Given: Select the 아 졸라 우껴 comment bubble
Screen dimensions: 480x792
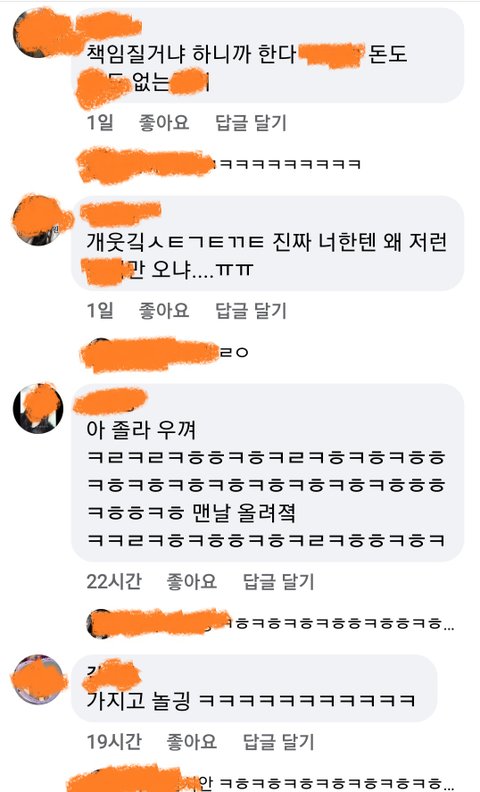Looking at the screenshot, I should click(x=267, y=472).
